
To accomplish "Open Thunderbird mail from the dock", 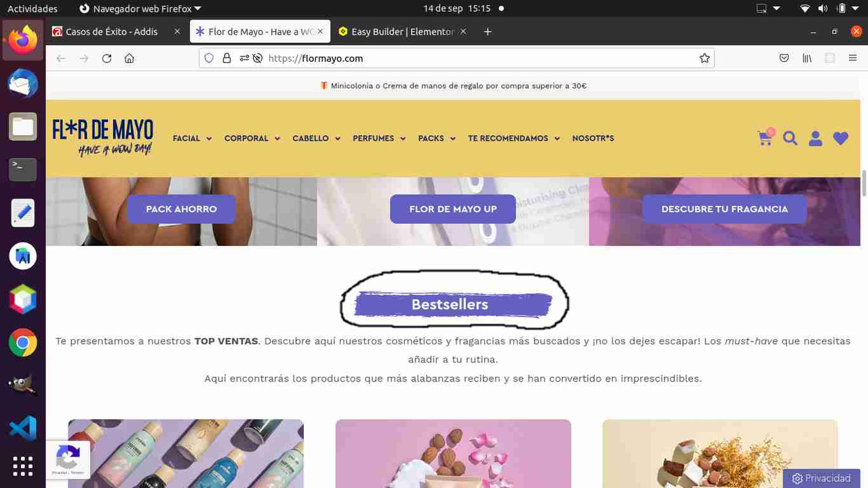I will [22, 83].
